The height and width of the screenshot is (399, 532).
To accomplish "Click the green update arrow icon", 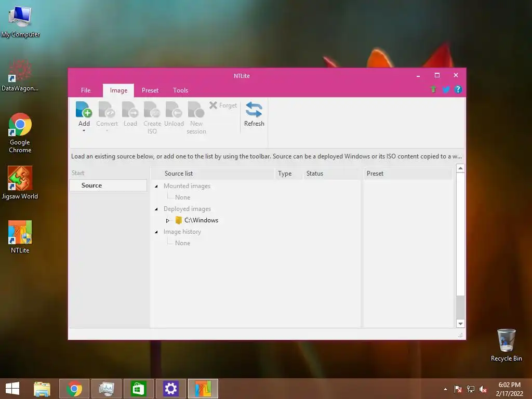I will 433,89.
